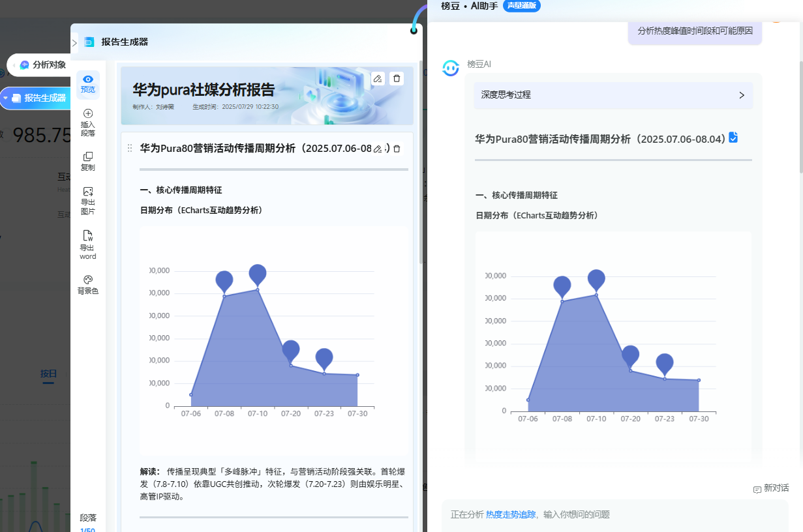Click the 榜豆 • AI助手 title

pyautogui.click(x=469, y=6)
